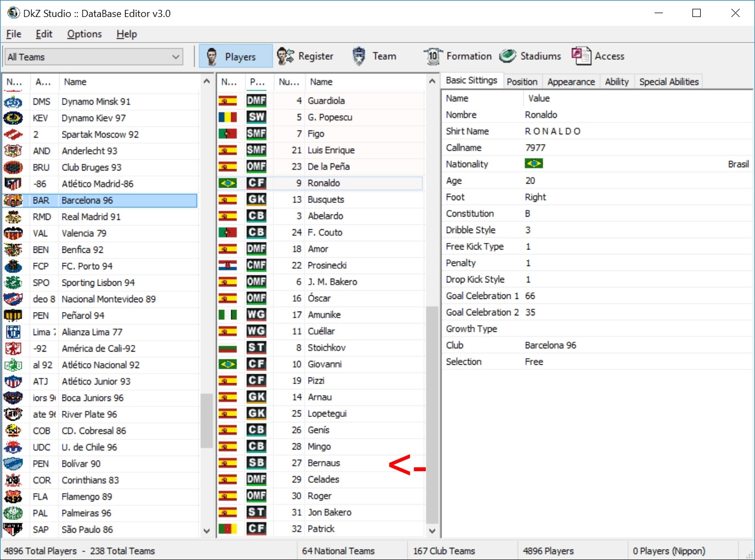Click the SB position badge for Bernaus
The height and width of the screenshot is (560, 755).
pos(256,463)
